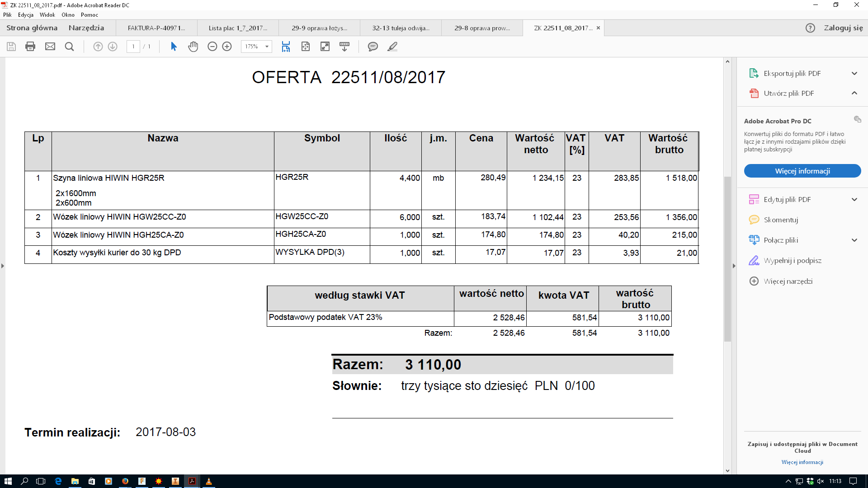
Task: Click the vertical scrollbar thumb
Action: coord(727,258)
